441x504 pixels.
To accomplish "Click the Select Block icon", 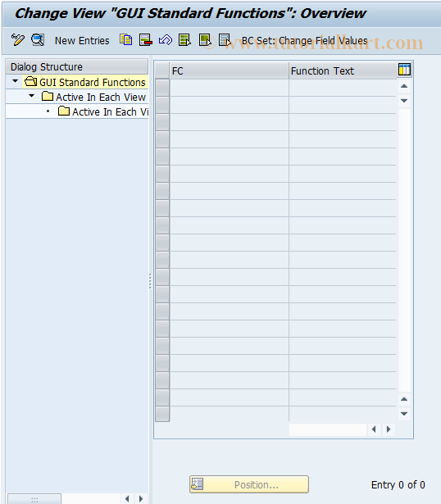I will (x=205, y=40).
